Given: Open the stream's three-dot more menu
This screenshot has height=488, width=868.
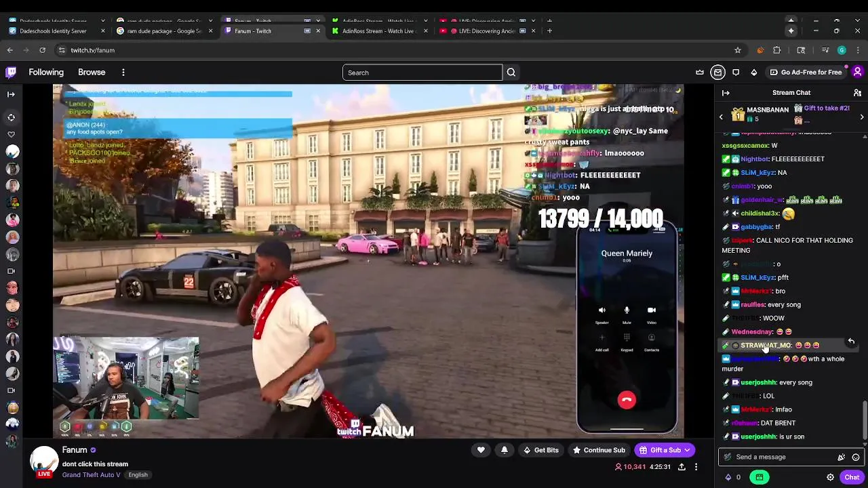Looking at the screenshot, I should point(696,467).
